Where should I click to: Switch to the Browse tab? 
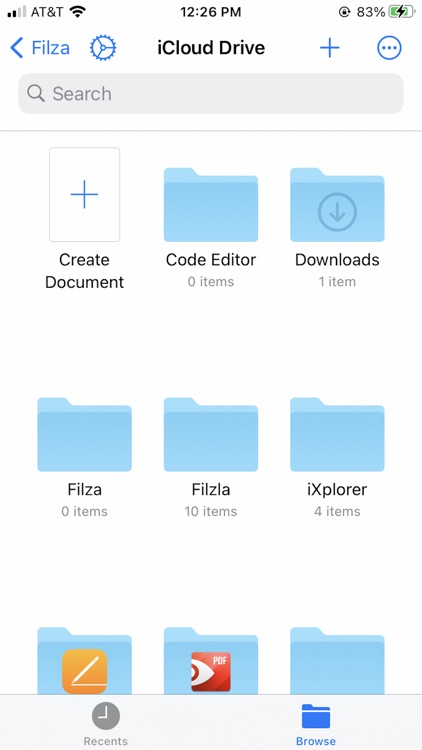316,724
